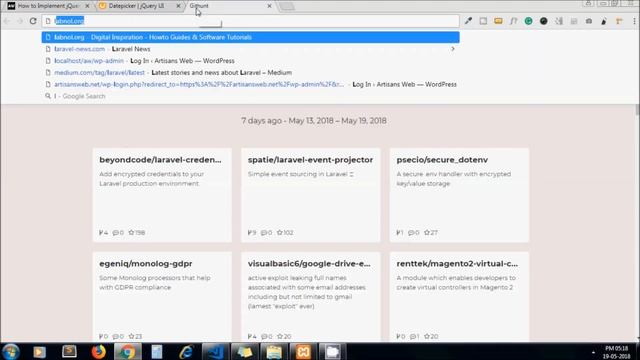Click arrow beside Laravel News suggestion

pos(453,49)
